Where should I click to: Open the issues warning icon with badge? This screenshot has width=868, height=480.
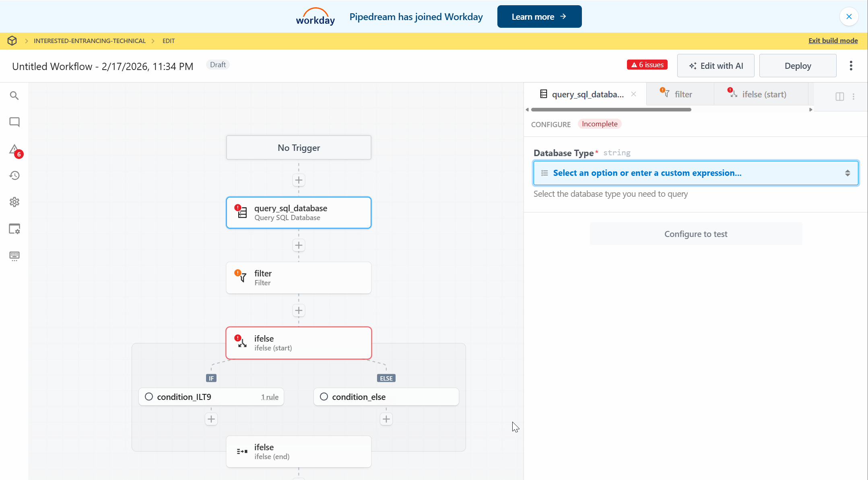pos(15,150)
